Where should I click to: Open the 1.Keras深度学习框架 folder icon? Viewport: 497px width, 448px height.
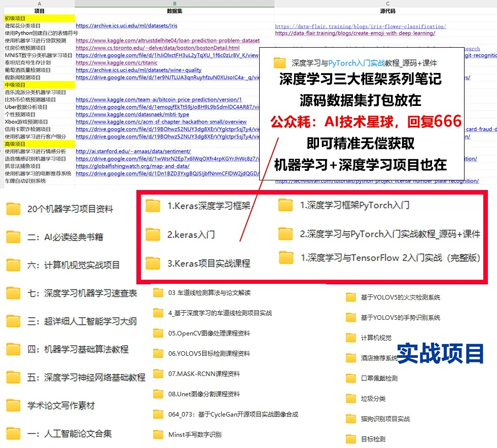[x=153, y=206]
